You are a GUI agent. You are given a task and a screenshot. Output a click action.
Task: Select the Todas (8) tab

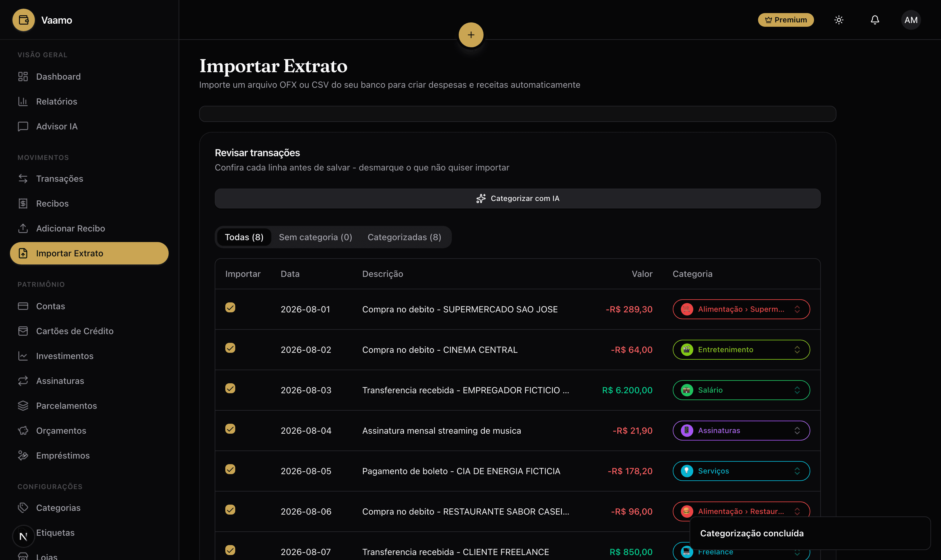click(244, 237)
